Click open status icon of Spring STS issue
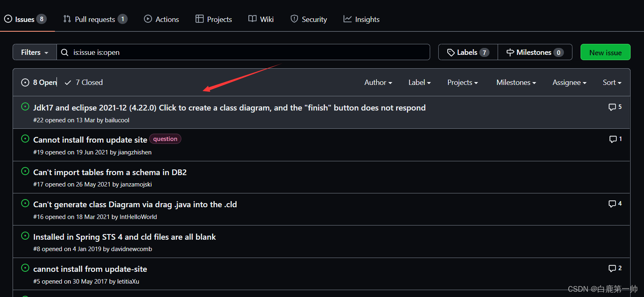Image resolution: width=644 pixels, height=297 pixels. click(x=25, y=236)
